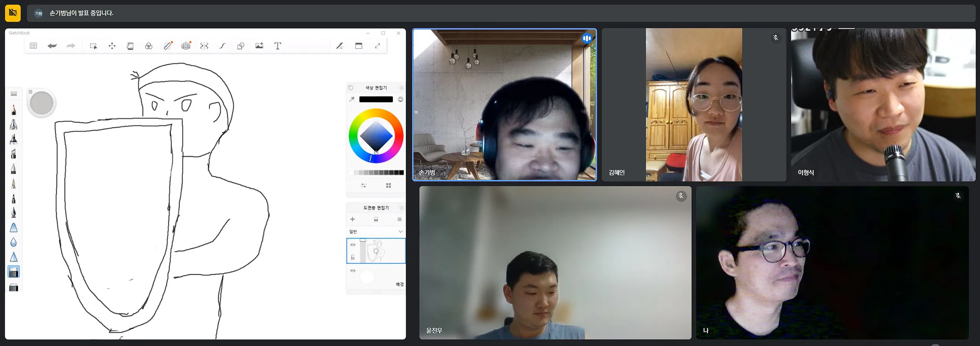
Task: Undo the last stroke in SketchBook
Action: (x=52, y=46)
